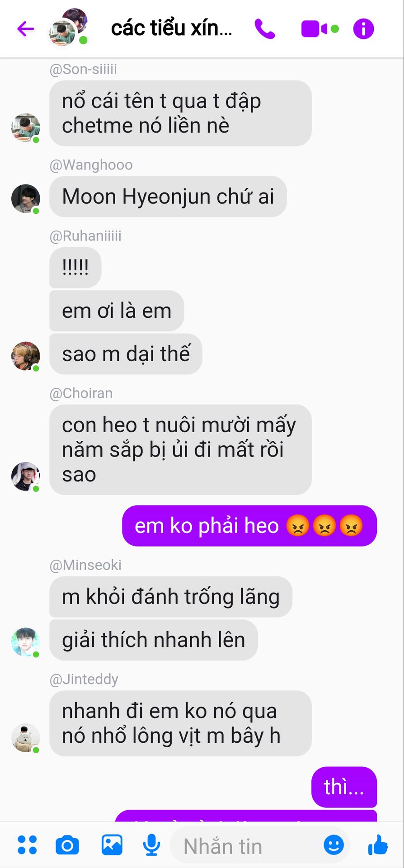
Task: Open the conversation info icon
Action: coord(363,29)
